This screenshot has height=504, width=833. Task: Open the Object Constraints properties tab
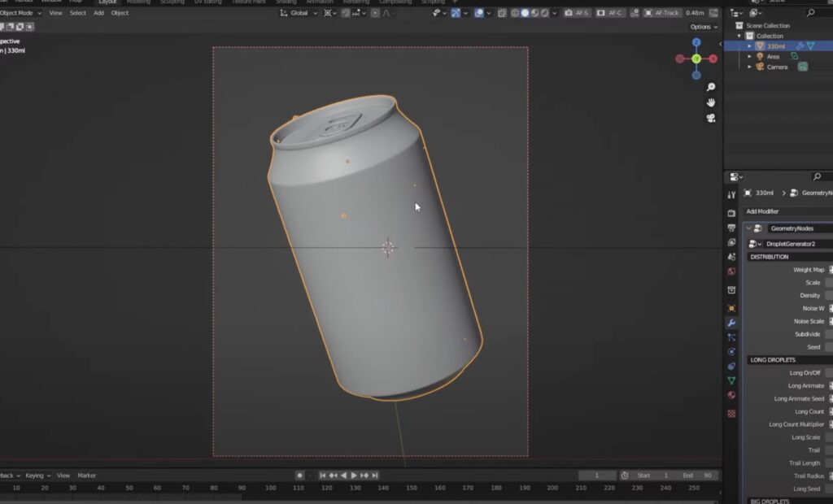pyautogui.click(x=731, y=366)
